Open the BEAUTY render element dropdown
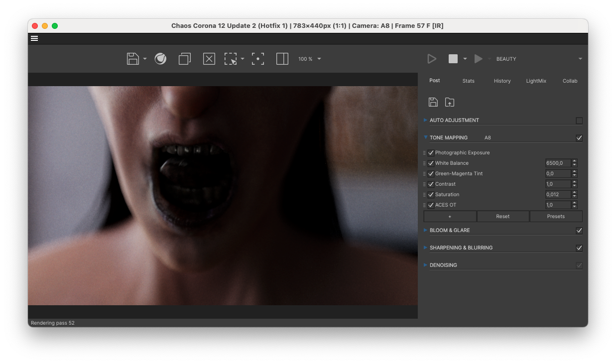 [x=539, y=59]
